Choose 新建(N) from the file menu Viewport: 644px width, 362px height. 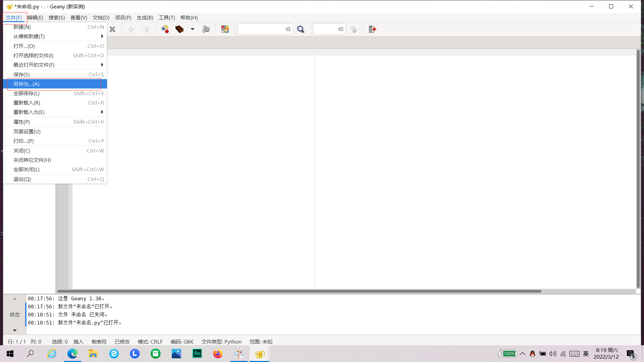(55, 27)
